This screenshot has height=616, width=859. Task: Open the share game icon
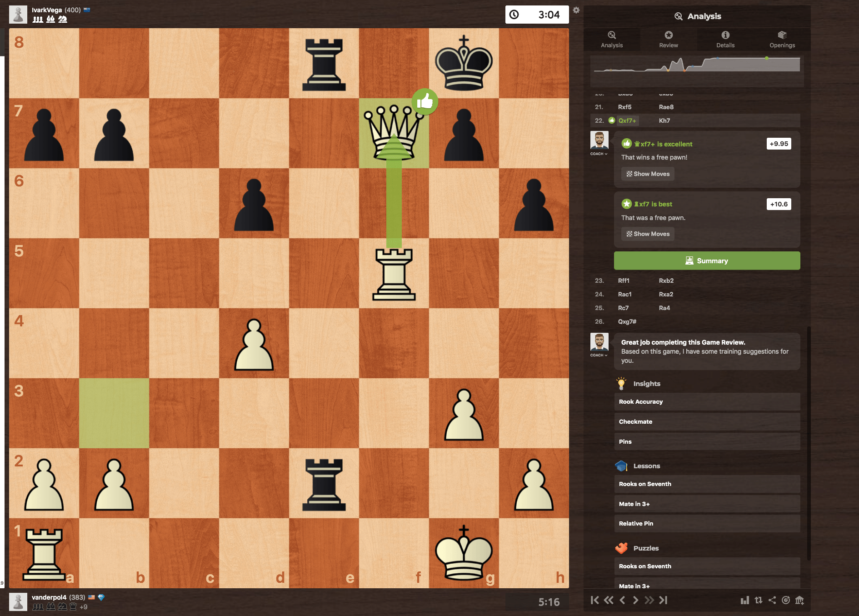pos(773,601)
